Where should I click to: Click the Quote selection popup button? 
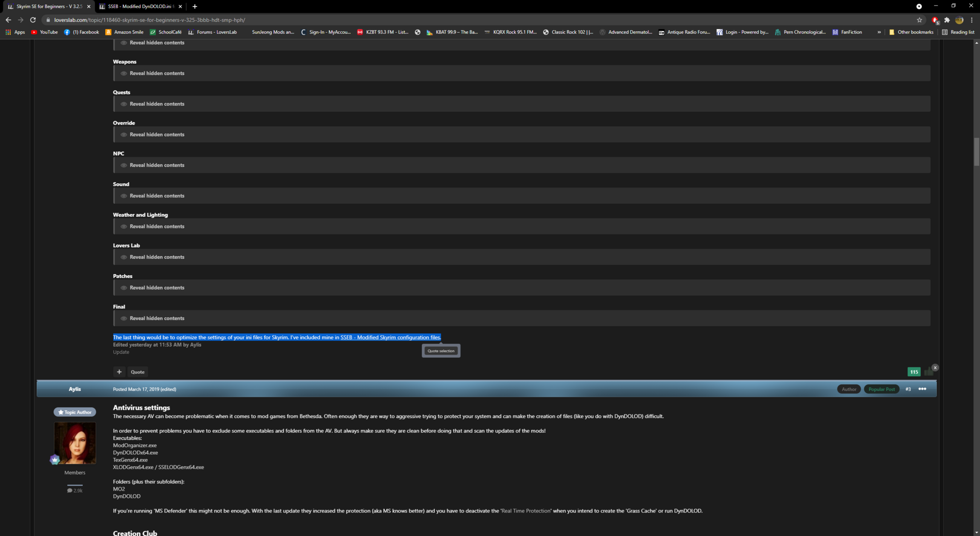[441, 351]
